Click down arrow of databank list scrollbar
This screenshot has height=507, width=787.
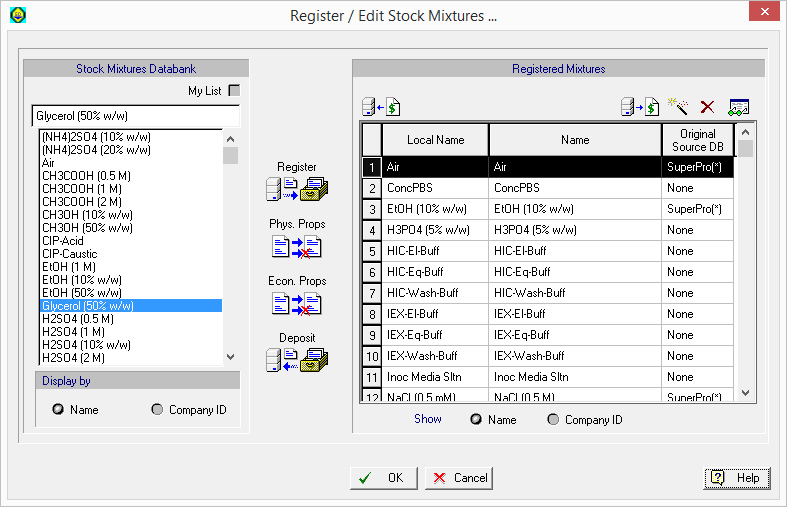click(x=230, y=357)
